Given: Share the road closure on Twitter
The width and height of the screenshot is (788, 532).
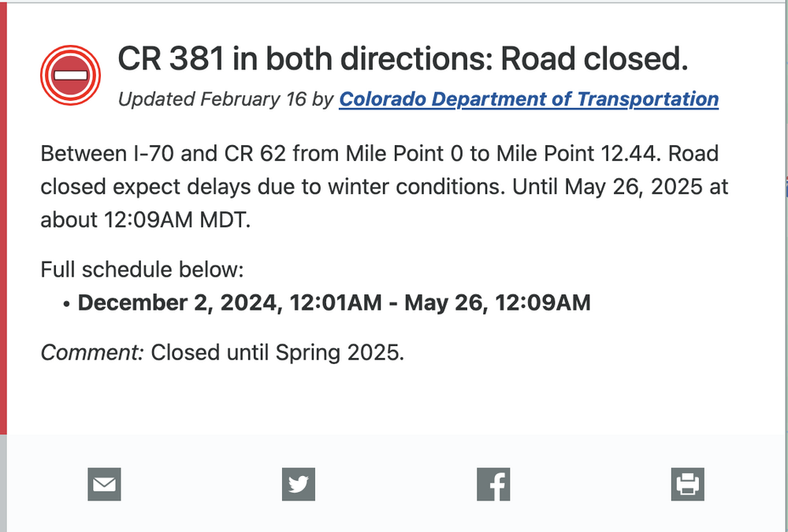Looking at the screenshot, I should pos(299,484).
